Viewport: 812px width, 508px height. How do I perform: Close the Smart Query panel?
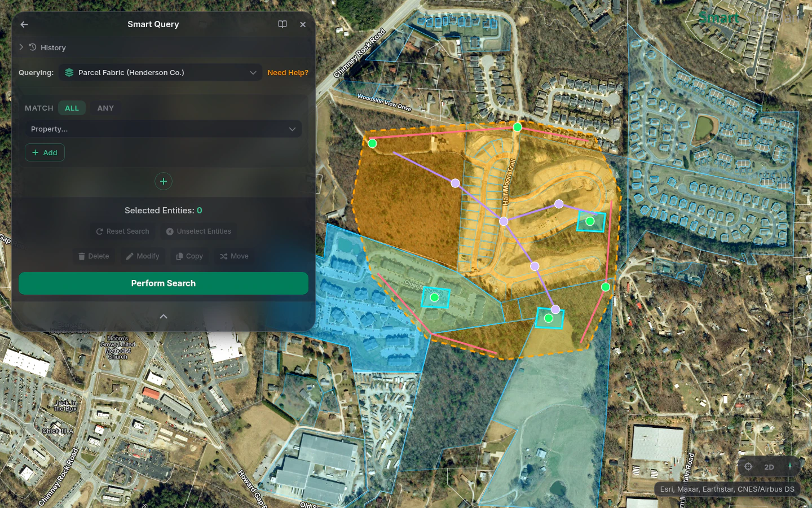pyautogui.click(x=303, y=24)
